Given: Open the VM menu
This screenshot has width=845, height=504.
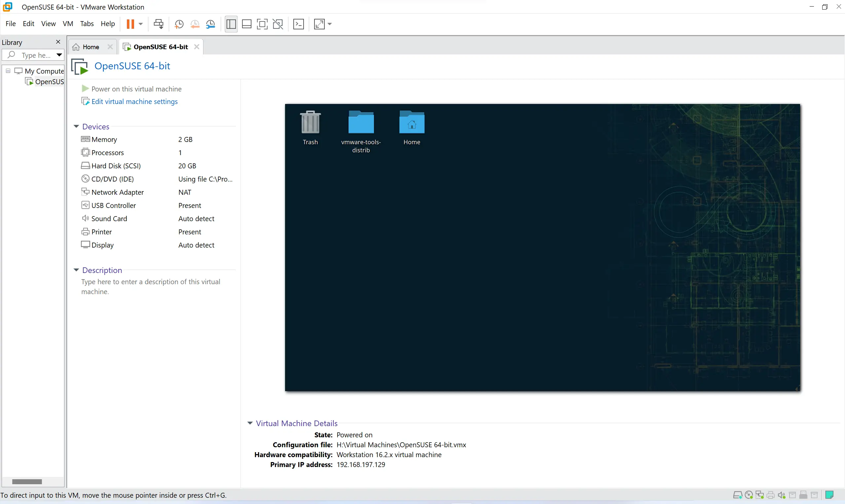Looking at the screenshot, I should (x=68, y=24).
